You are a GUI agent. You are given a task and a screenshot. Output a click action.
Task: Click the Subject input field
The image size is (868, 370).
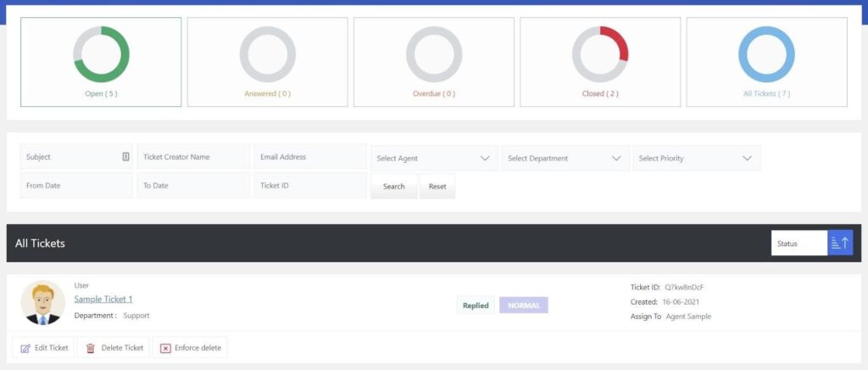[76, 157]
